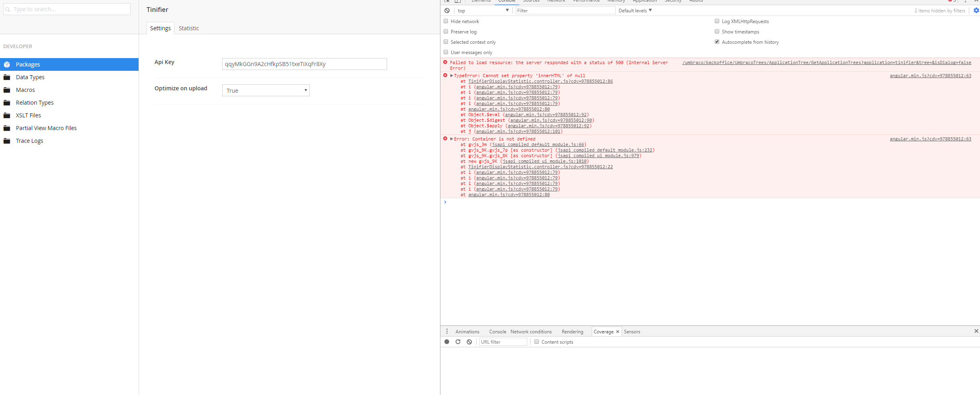Image resolution: width=980 pixels, height=395 pixels.
Task: Start coverage recording with record button
Action: (x=447, y=342)
